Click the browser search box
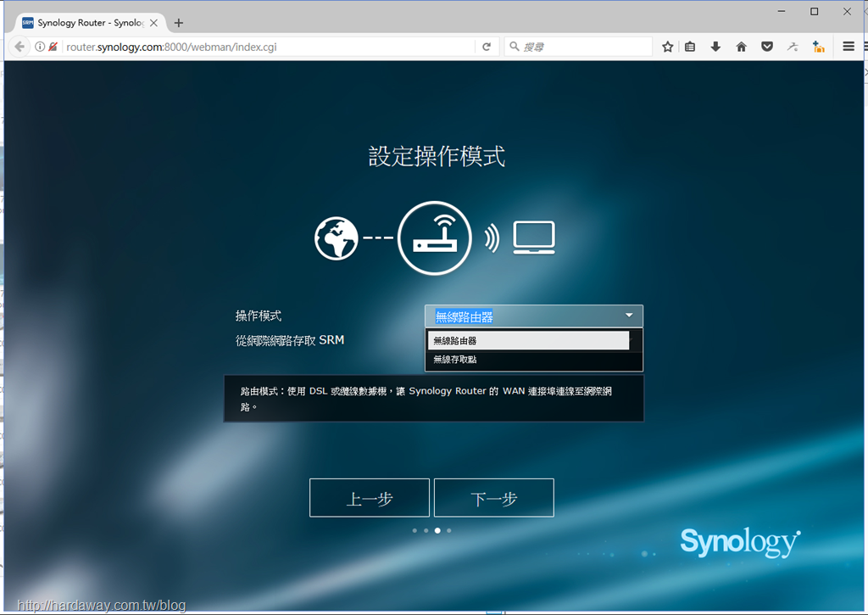This screenshot has height=615, width=868. pyautogui.click(x=578, y=48)
